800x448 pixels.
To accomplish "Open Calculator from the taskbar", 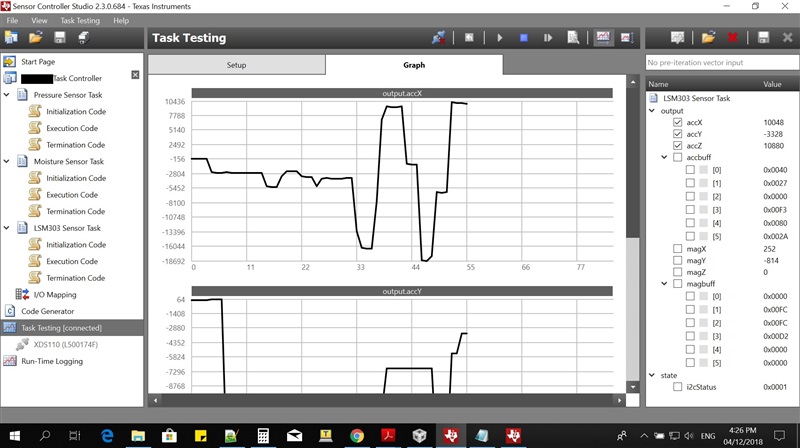I will pyautogui.click(x=263, y=436).
